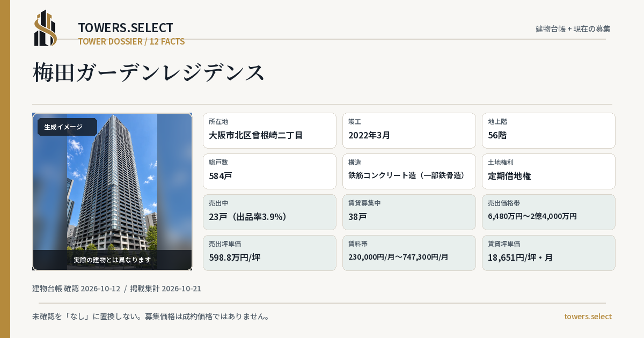Click the 建物台帳 確認 2026-10-12 date text
This screenshot has height=338, width=644.
76,289
